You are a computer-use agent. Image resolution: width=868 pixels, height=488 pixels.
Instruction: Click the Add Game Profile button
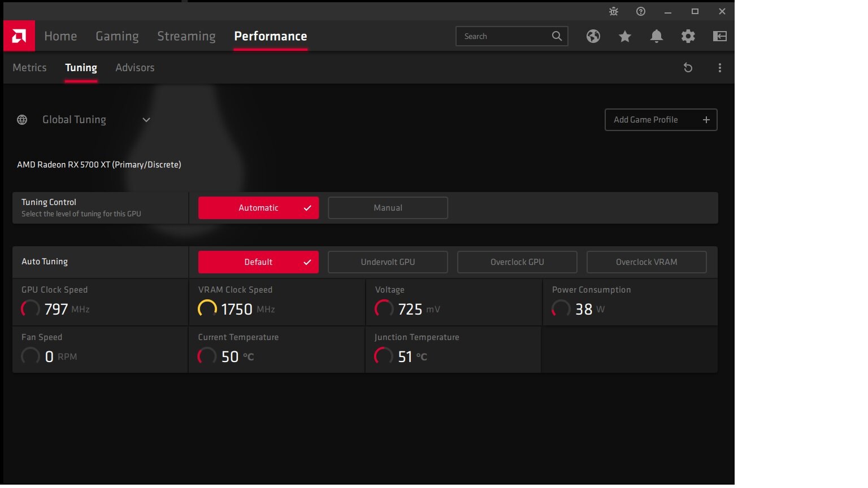[661, 120]
